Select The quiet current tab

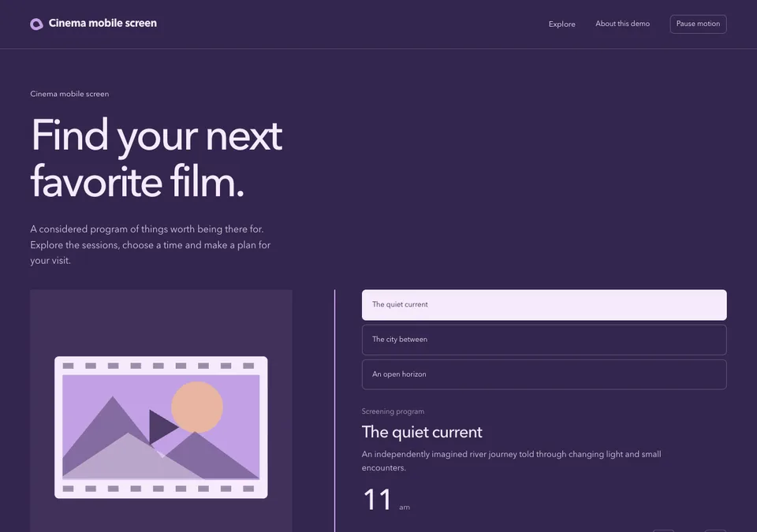[x=544, y=305]
